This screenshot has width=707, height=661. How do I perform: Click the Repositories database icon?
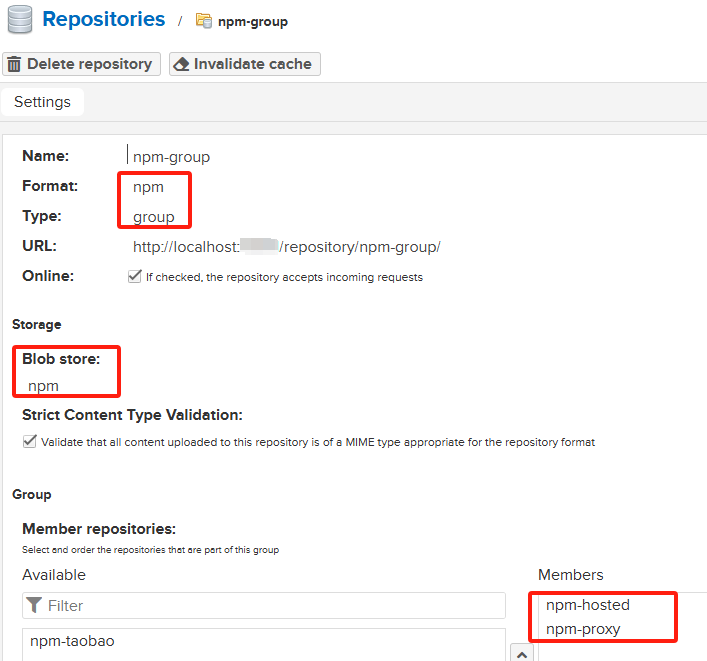pyautogui.click(x=20, y=19)
